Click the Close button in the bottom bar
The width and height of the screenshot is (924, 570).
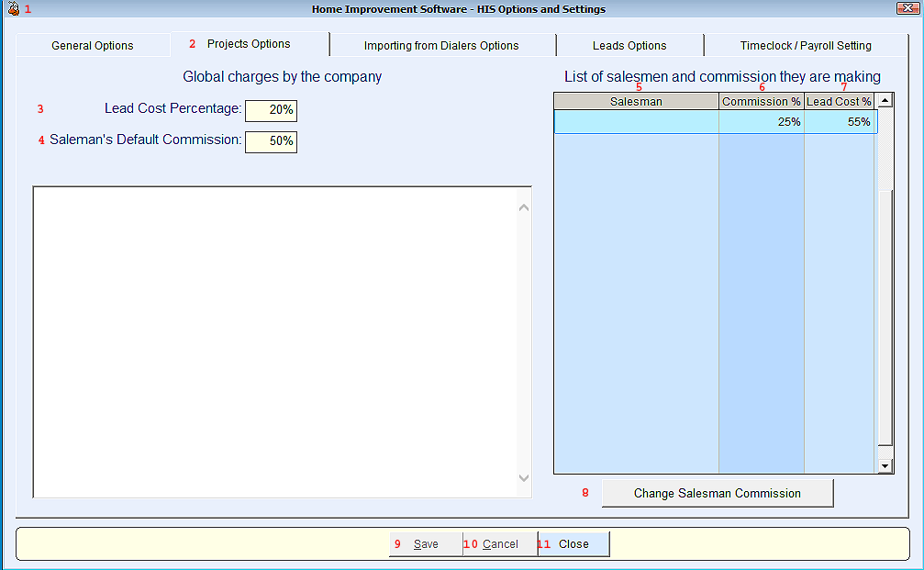tap(573, 544)
